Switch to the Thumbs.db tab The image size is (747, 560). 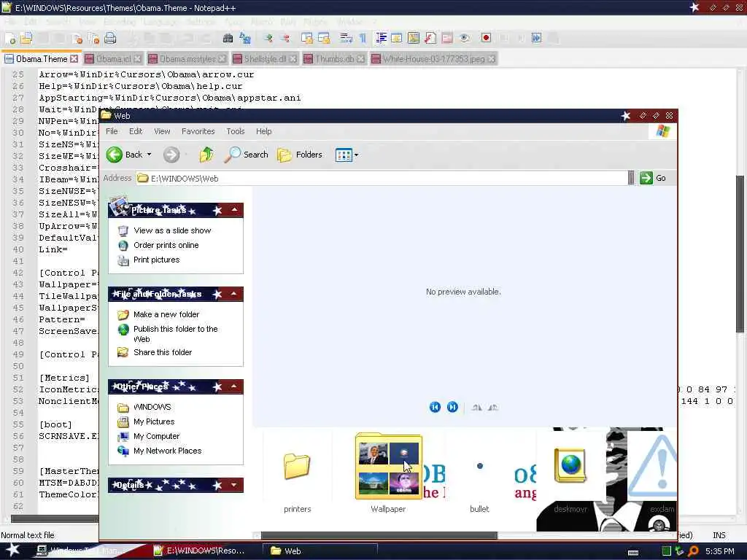[x=334, y=59]
